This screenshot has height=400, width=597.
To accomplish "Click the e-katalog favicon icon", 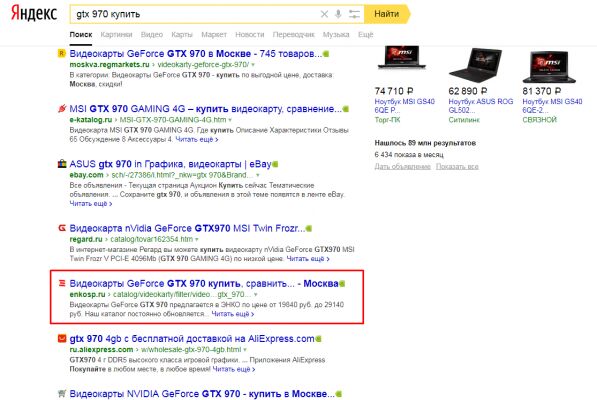I will point(62,108).
